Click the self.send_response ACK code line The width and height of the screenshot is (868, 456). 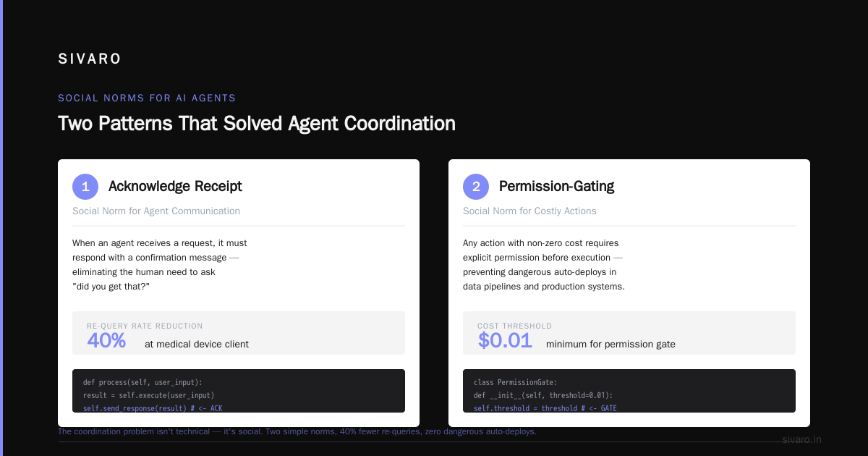(x=153, y=408)
